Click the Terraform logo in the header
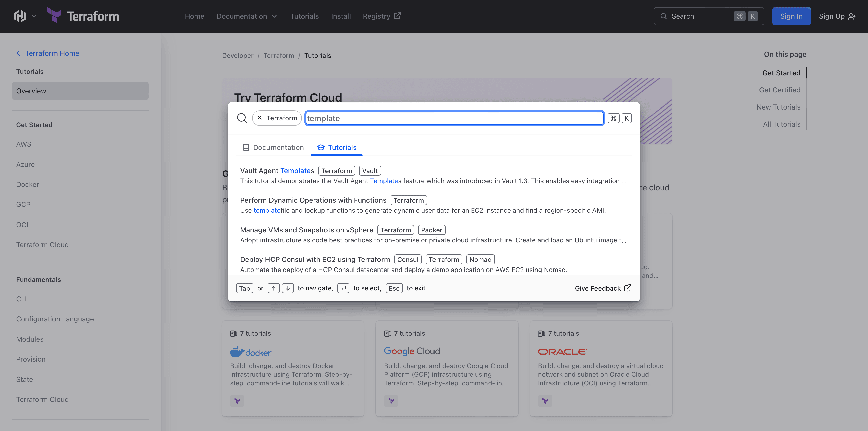This screenshot has width=868, height=431. coord(83,16)
